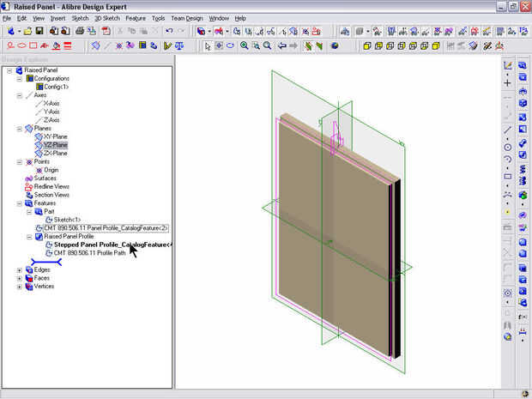The height and width of the screenshot is (399, 532).
Task: Open the 3D Sketch menu
Action: pos(106,18)
